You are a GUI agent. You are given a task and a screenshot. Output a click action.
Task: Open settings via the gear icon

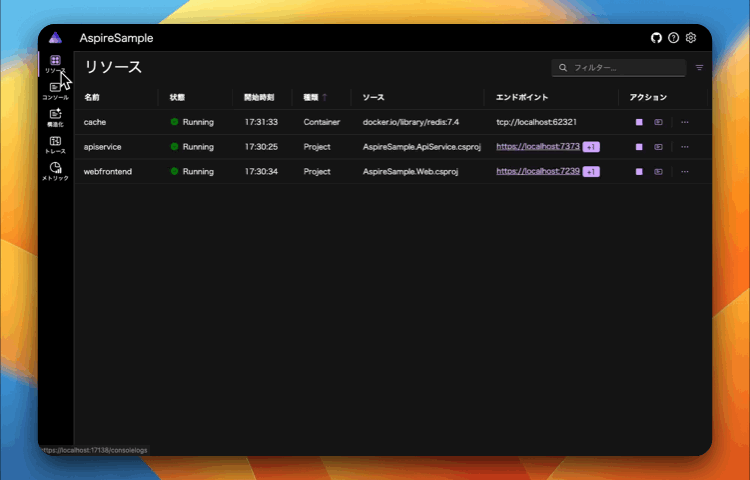pos(690,38)
